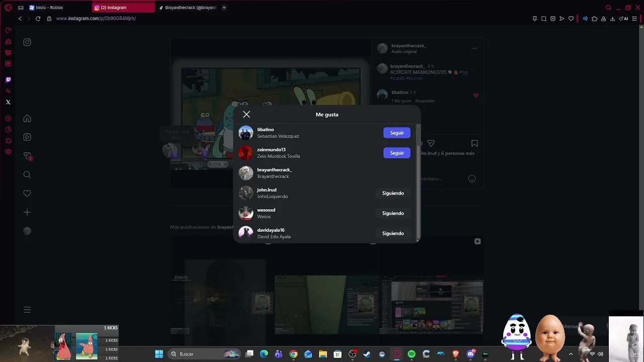The width and height of the screenshot is (644, 362).
Task: Follow tibatino with the Seguir button
Action: 397,133
